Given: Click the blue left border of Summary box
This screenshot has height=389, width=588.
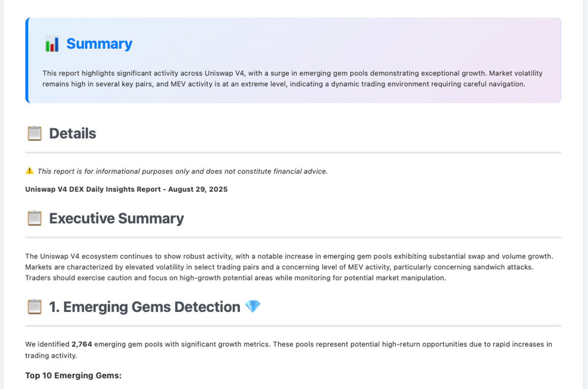Looking at the screenshot, I should (x=27, y=60).
